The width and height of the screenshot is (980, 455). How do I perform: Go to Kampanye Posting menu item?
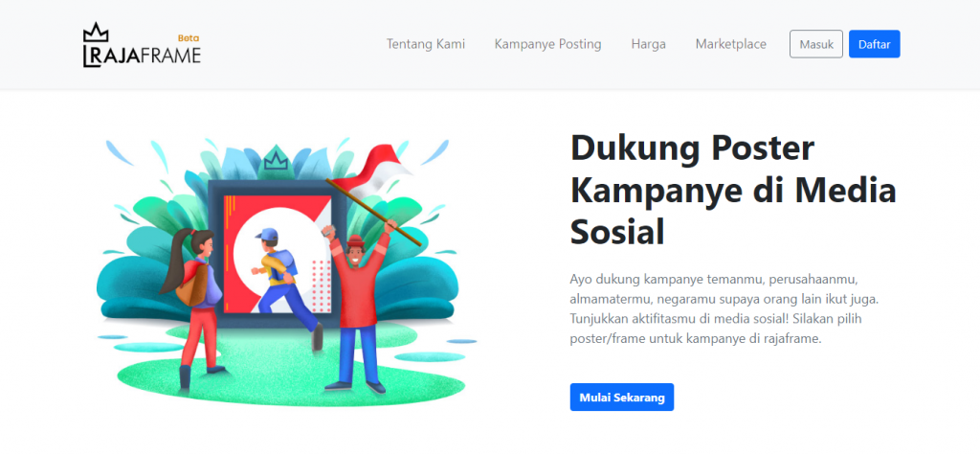(x=547, y=44)
